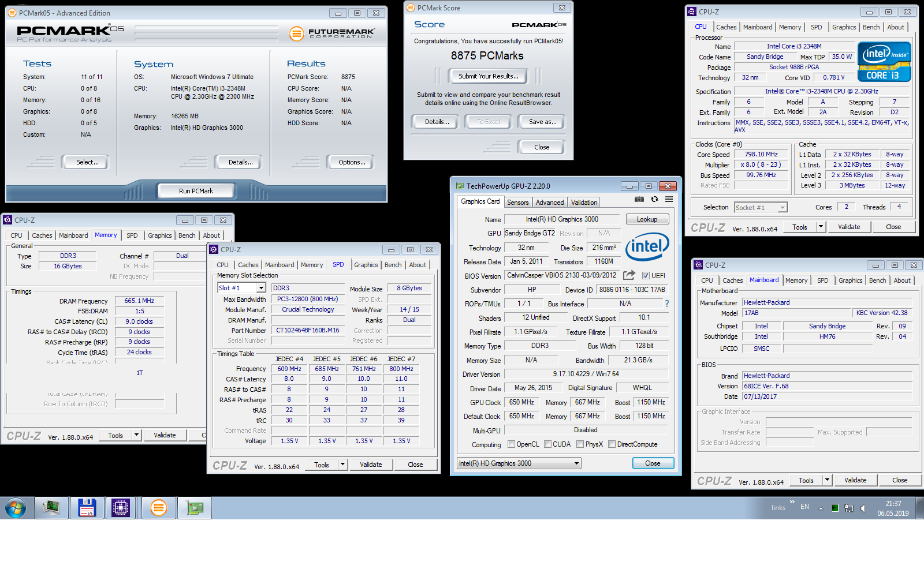Expand the Tools arrow in CPU-Z Mainboard window
The width and height of the screenshot is (924, 573).
(827, 480)
